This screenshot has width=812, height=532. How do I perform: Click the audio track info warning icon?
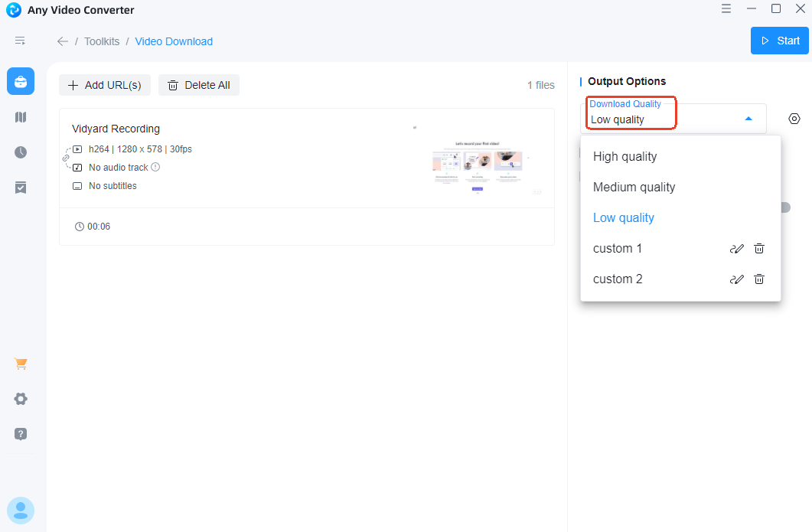[155, 167]
